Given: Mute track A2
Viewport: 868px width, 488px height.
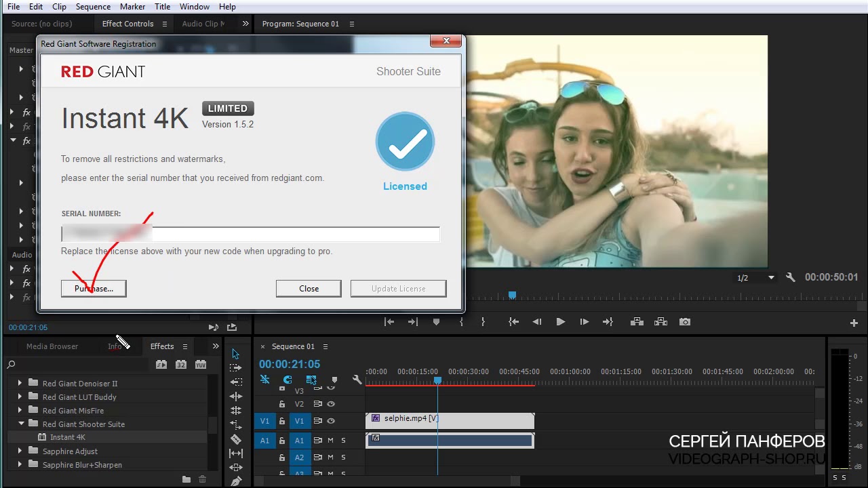Looking at the screenshot, I should coord(330,457).
